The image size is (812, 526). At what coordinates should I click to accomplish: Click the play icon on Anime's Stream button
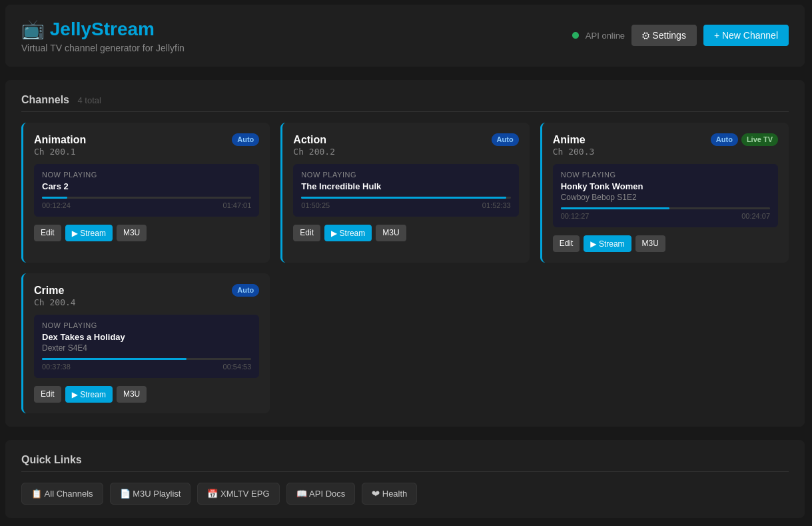click(592, 243)
